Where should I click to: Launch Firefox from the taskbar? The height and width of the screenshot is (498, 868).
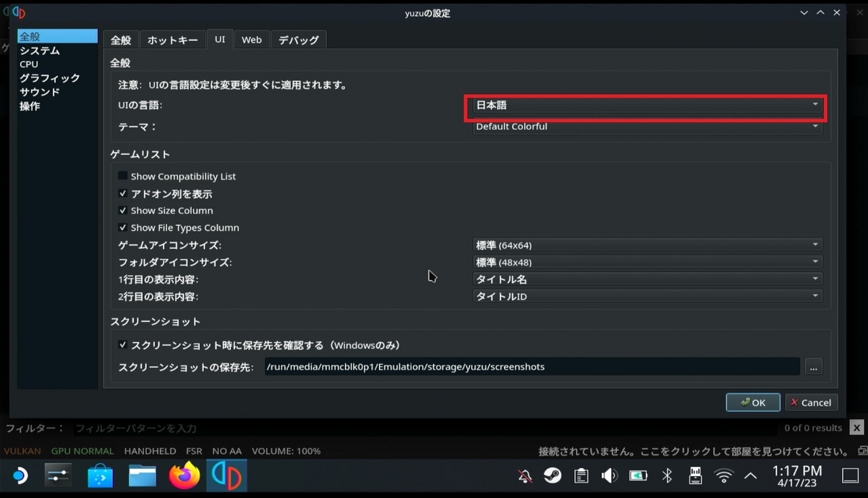click(184, 476)
